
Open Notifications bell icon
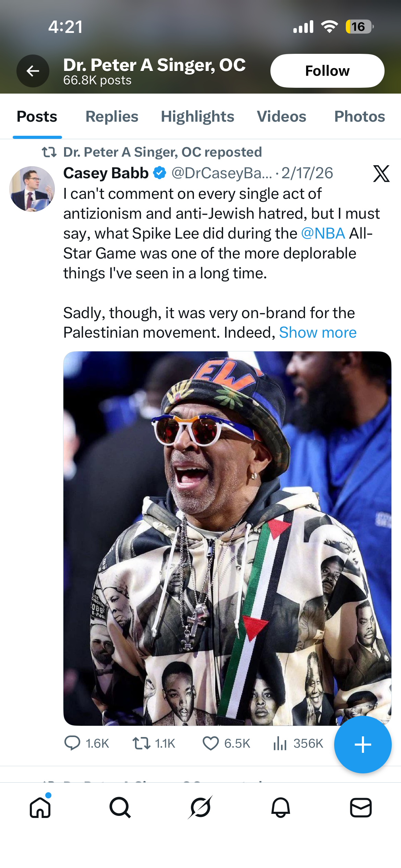point(281,807)
